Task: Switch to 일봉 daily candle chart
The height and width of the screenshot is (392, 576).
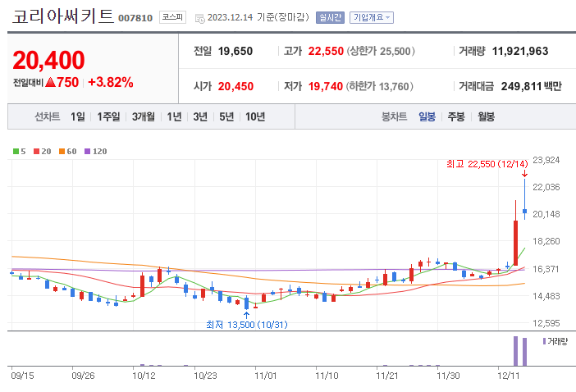Action: [x=427, y=116]
